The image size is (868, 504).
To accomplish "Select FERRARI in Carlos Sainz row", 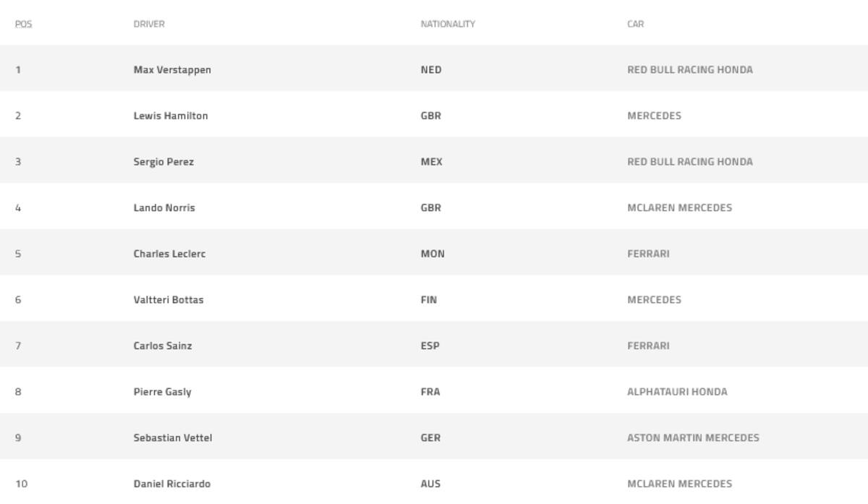I will 648,346.
